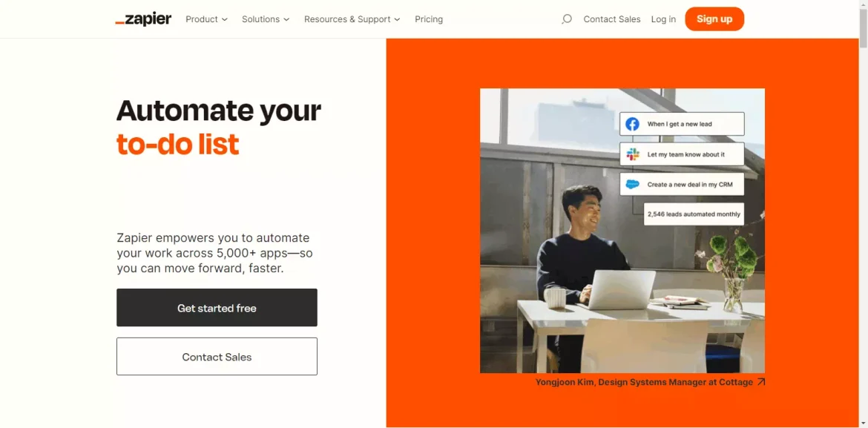This screenshot has width=868, height=428.
Task: Click the Slack icon in the team card
Action: coord(632,154)
